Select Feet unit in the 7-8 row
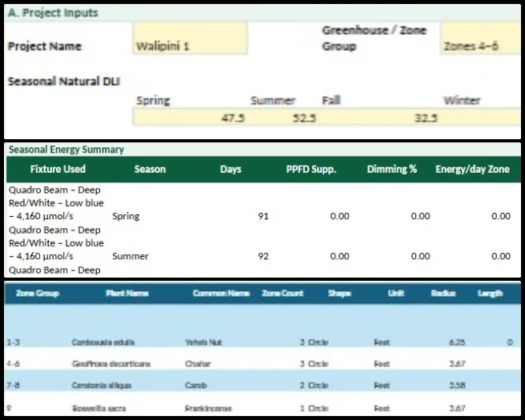 point(382,385)
